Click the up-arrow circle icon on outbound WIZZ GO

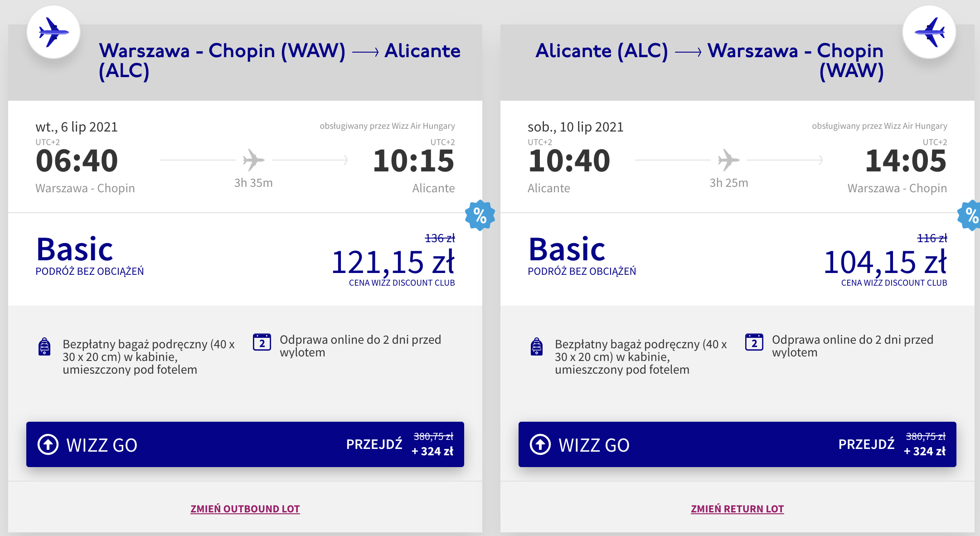tap(48, 444)
